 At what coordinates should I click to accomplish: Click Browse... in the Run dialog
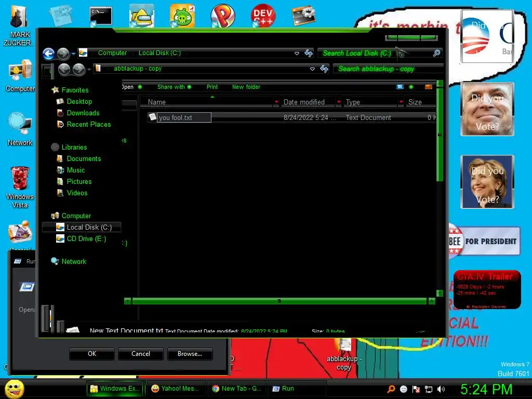[190, 354]
